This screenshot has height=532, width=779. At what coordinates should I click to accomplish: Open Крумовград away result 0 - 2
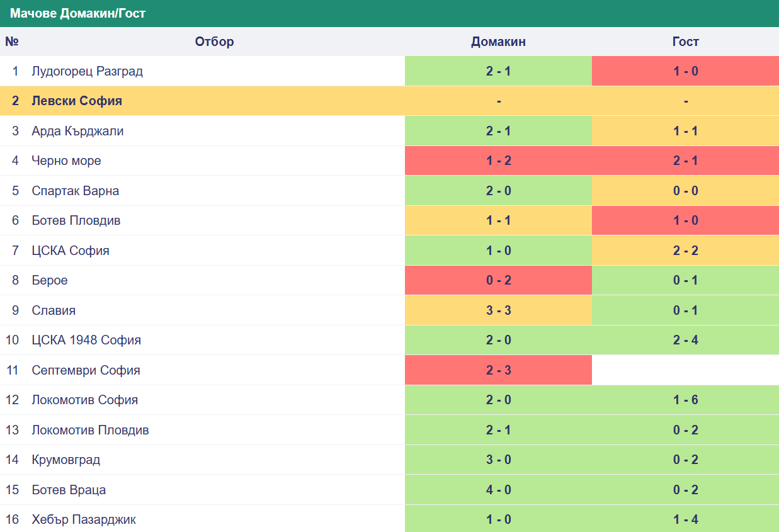coord(685,460)
